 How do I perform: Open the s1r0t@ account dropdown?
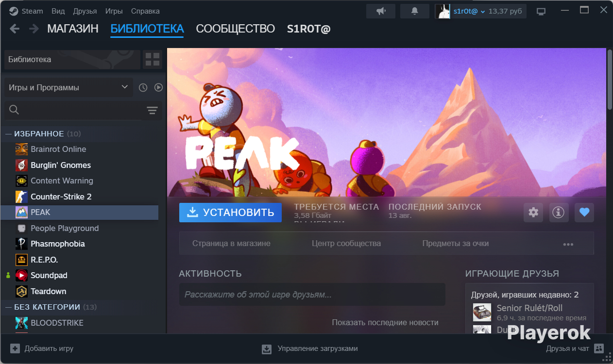[469, 11]
